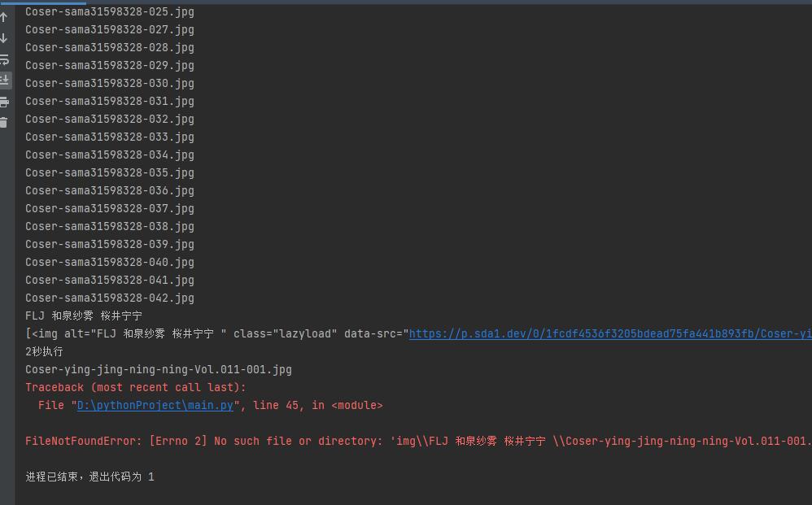Click the Coser-sama31598328-037.jpg output line
The width and height of the screenshot is (812, 505).
pos(109,208)
